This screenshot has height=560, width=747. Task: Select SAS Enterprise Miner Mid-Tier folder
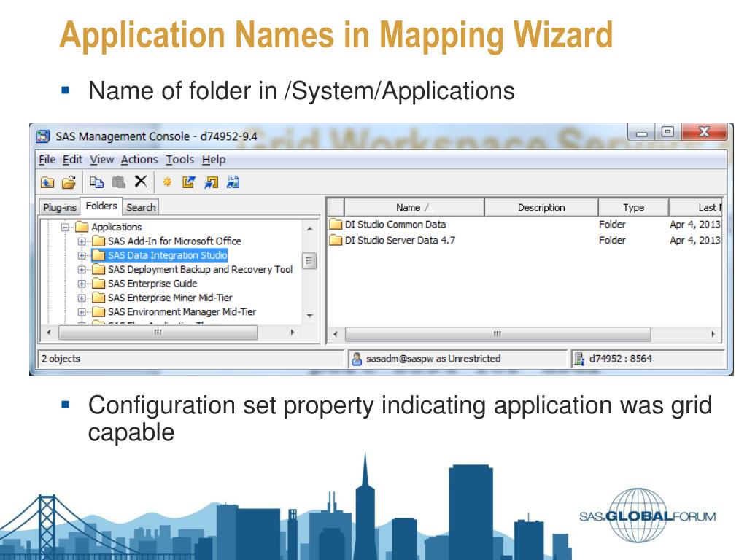pos(170,297)
